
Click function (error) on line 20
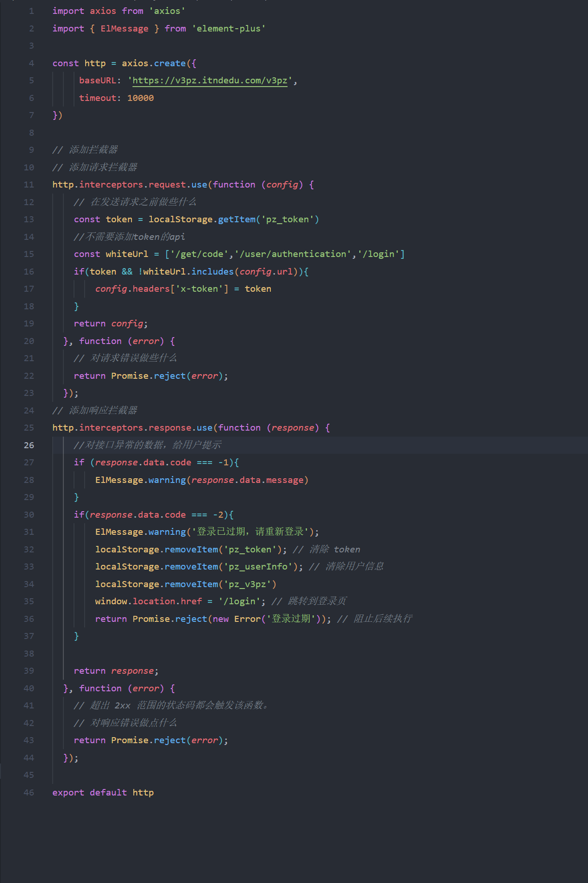click(x=122, y=341)
